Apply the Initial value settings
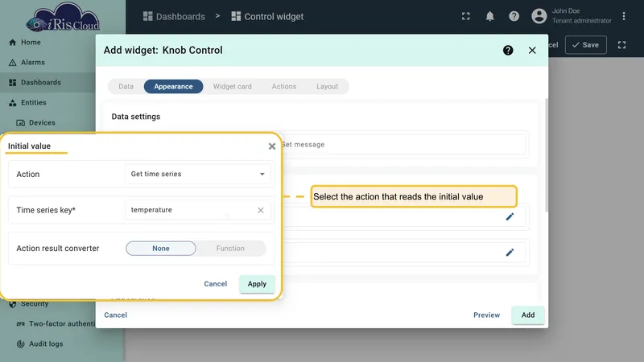 (x=257, y=284)
